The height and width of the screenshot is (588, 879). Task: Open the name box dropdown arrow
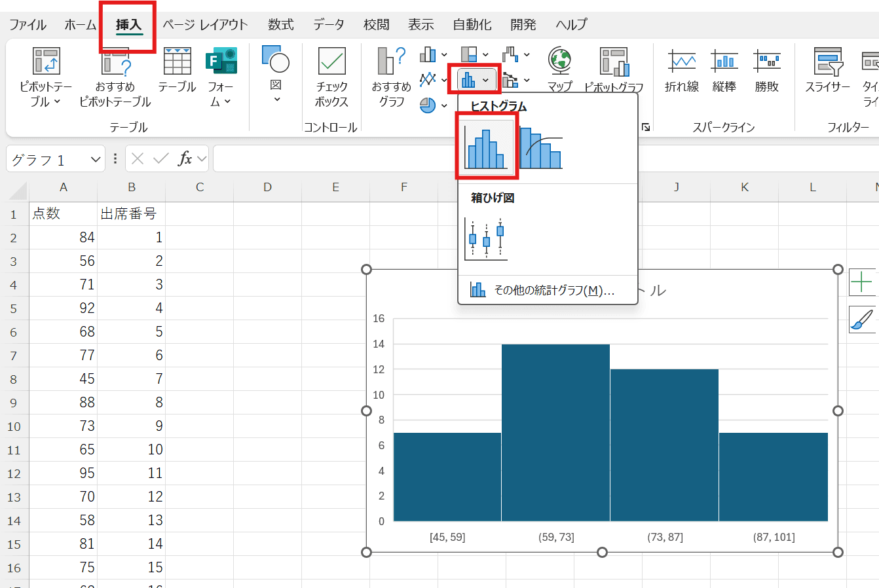(x=96, y=159)
